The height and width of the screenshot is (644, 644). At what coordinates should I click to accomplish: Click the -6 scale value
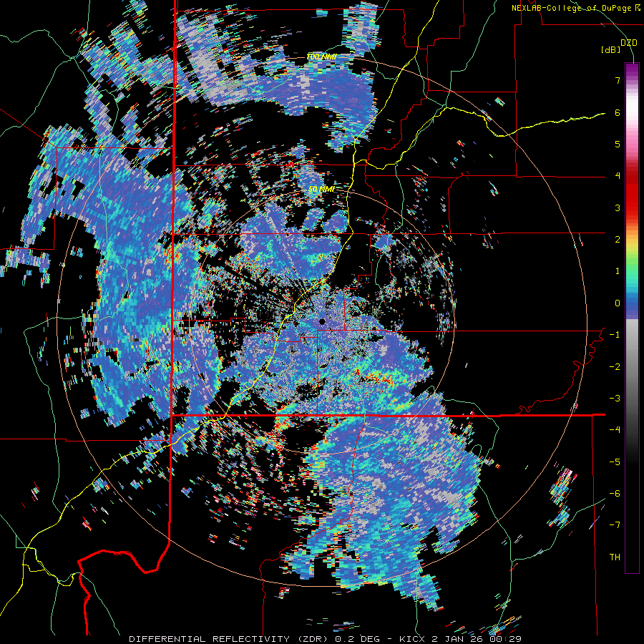coord(615,494)
